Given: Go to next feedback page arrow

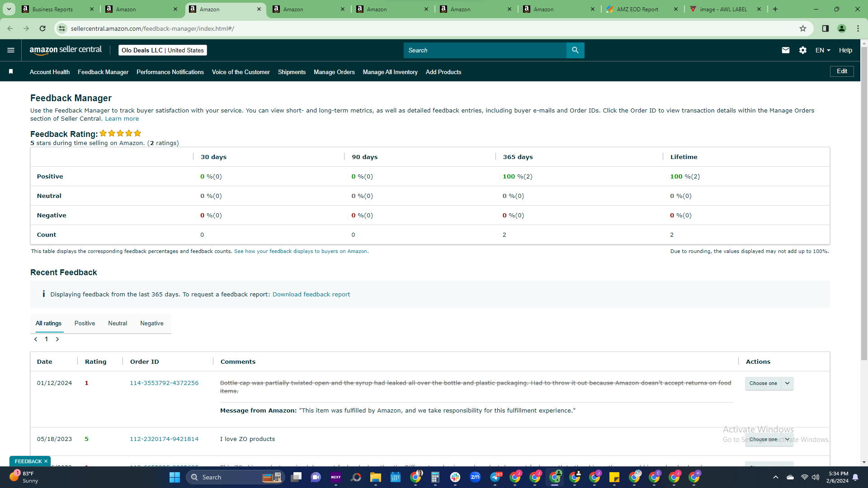Looking at the screenshot, I should 57,339.
